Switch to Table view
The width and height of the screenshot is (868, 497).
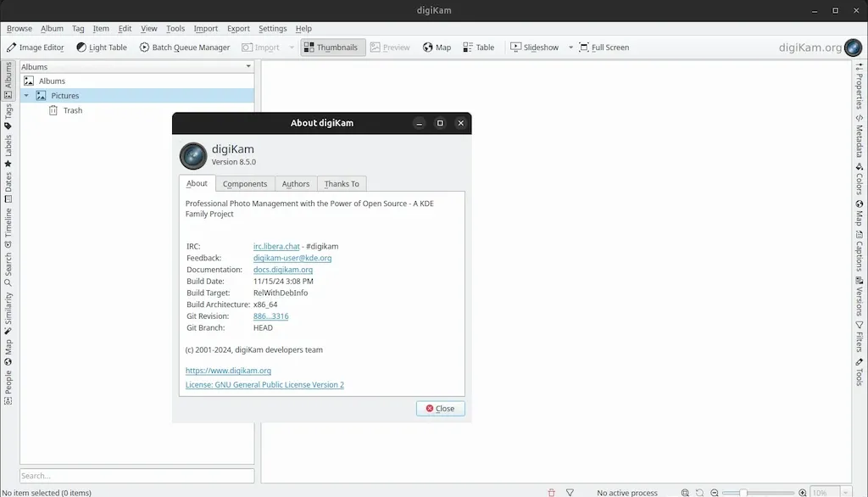click(478, 47)
